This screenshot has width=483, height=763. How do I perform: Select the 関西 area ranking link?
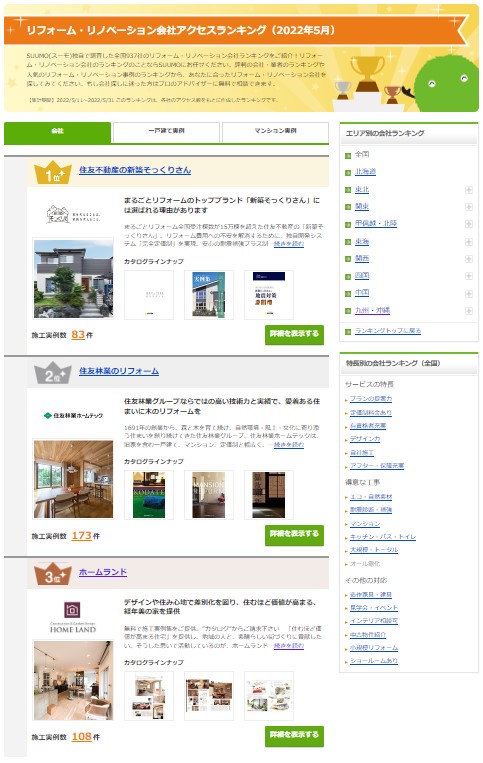pyautogui.click(x=362, y=258)
